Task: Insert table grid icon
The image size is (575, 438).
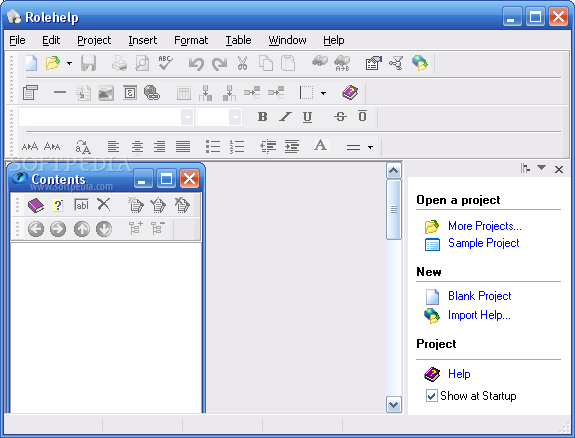Action: pyautogui.click(x=184, y=93)
